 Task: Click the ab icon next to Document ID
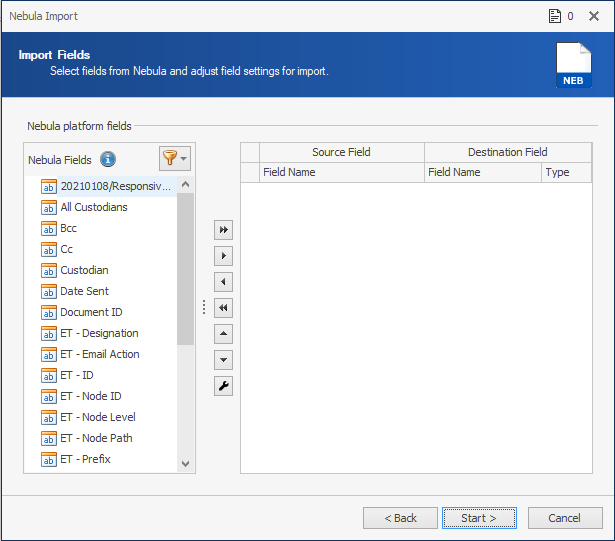click(x=49, y=312)
